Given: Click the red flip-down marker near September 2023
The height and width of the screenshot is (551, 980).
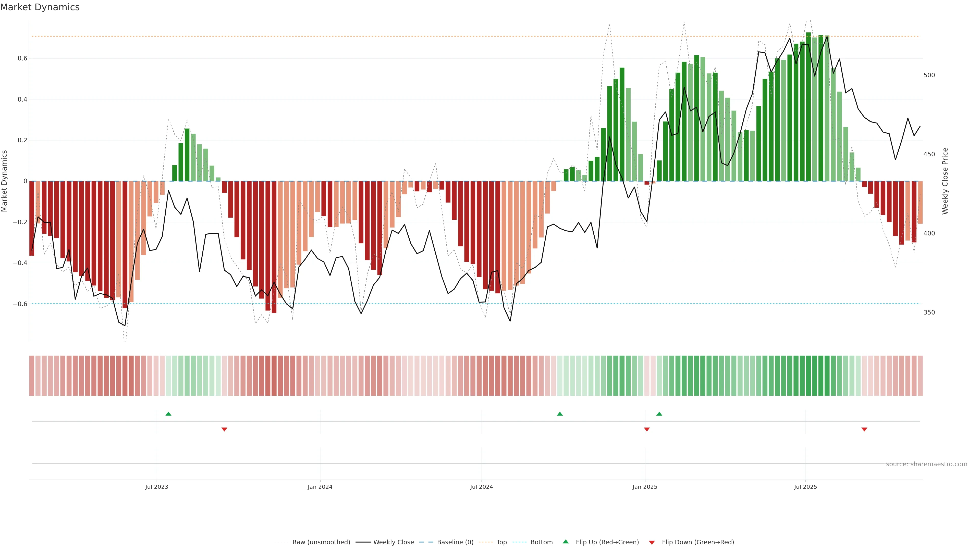Looking at the screenshot, I should coord(225,429).
